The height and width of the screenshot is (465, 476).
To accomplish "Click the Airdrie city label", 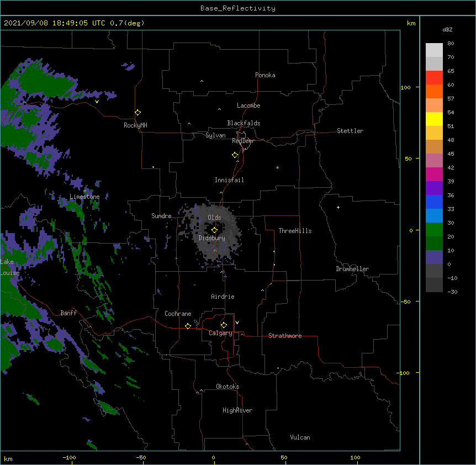I will point(223,297).
